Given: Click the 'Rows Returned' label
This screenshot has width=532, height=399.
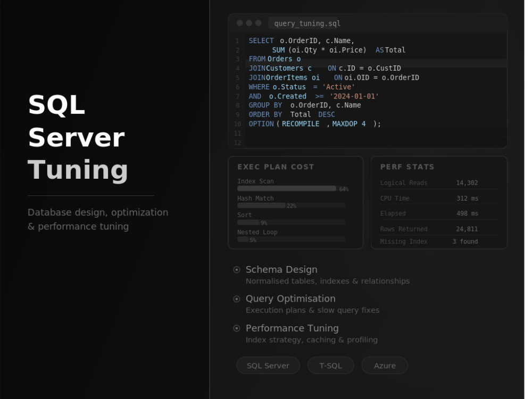Looking at the screenshot, I should click(x=404, y=229).
